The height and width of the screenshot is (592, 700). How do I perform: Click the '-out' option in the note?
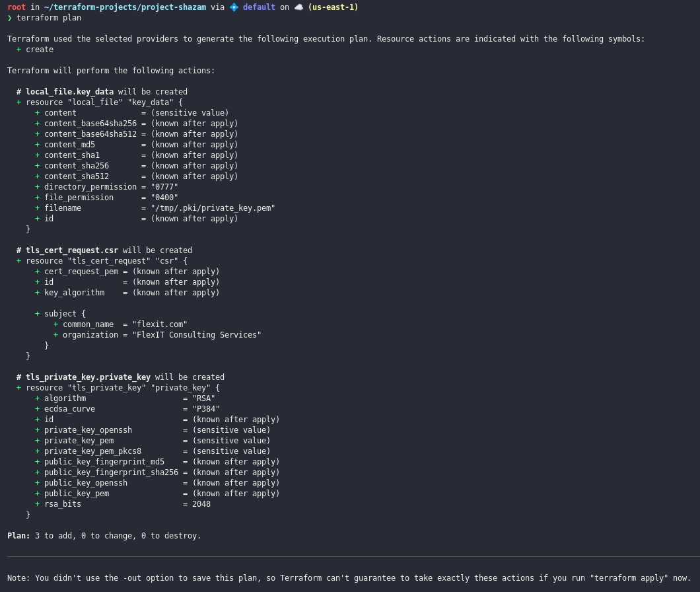click(x=132, y=578)
